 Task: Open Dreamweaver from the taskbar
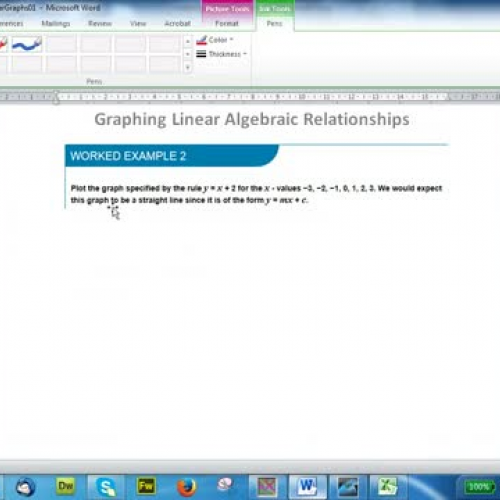65,486
